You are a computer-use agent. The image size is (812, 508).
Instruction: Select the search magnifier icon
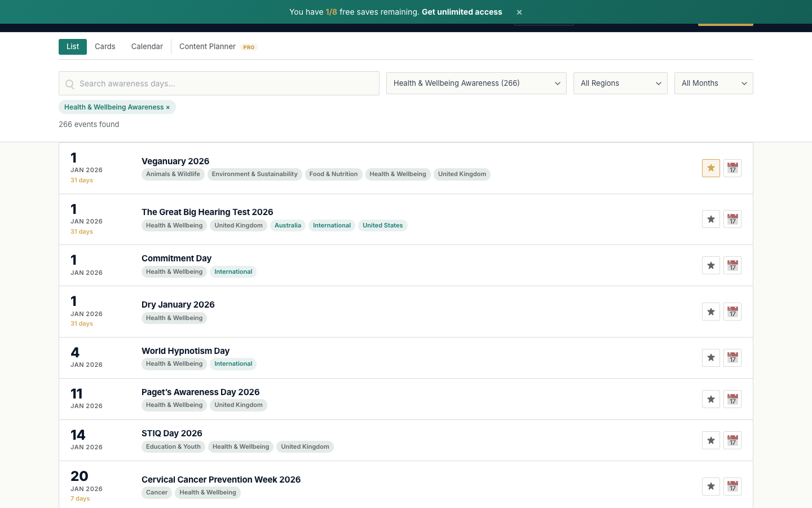coord(69,84)
